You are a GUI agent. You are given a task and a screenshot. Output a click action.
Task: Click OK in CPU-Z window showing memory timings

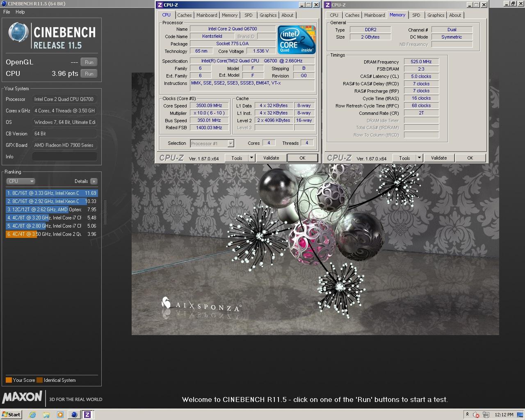click(470, 158)
